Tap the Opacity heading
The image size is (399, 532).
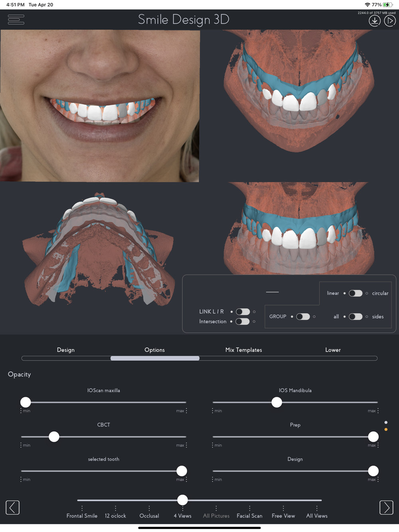(19, 374)
